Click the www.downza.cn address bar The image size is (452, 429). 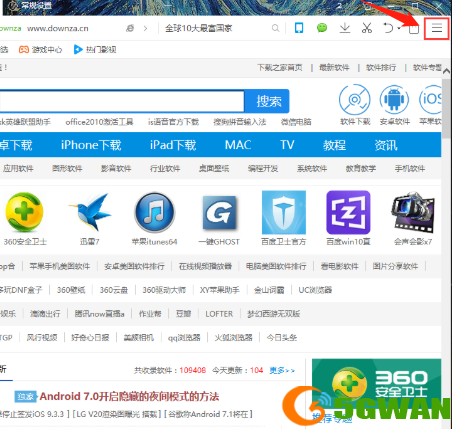point(58,28)
